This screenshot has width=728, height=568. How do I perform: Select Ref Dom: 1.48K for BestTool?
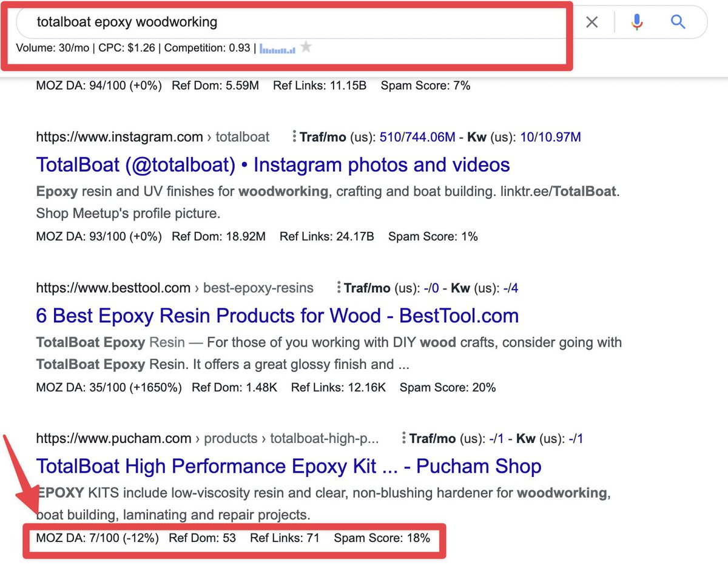[x=235, y=387]
